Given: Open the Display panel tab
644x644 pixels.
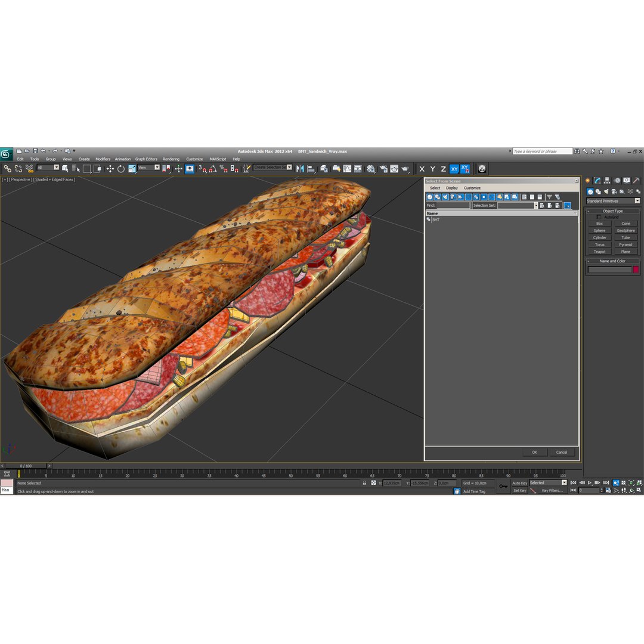Looking at the screenshot, I should [x=626, y=180].
